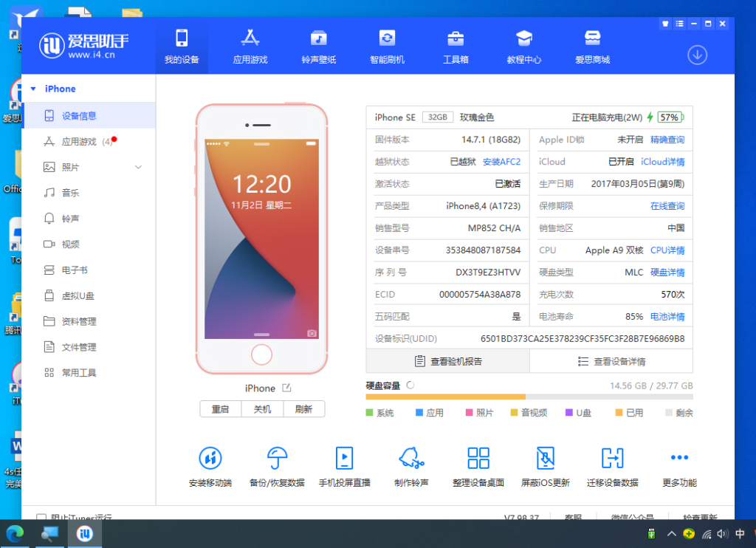
Task: Open Microsoft Edge from taskbar
Action: point(15,533)
